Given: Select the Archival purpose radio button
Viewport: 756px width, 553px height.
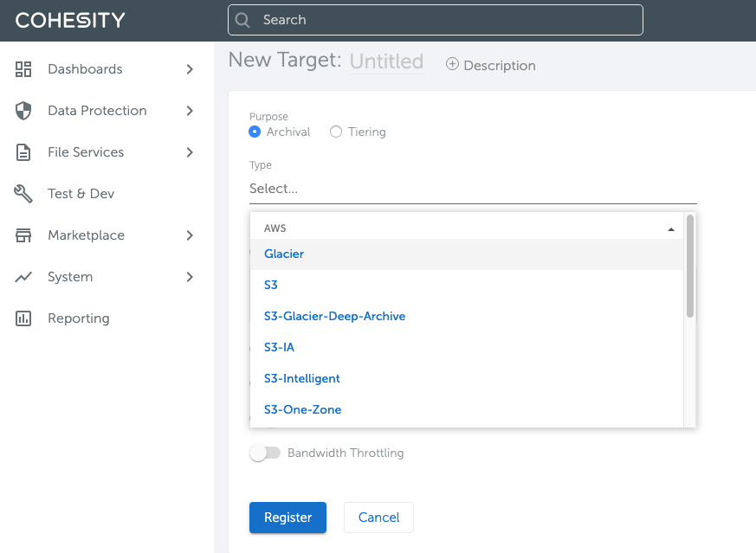Looking at the screenshot, I should click(255, 132).
